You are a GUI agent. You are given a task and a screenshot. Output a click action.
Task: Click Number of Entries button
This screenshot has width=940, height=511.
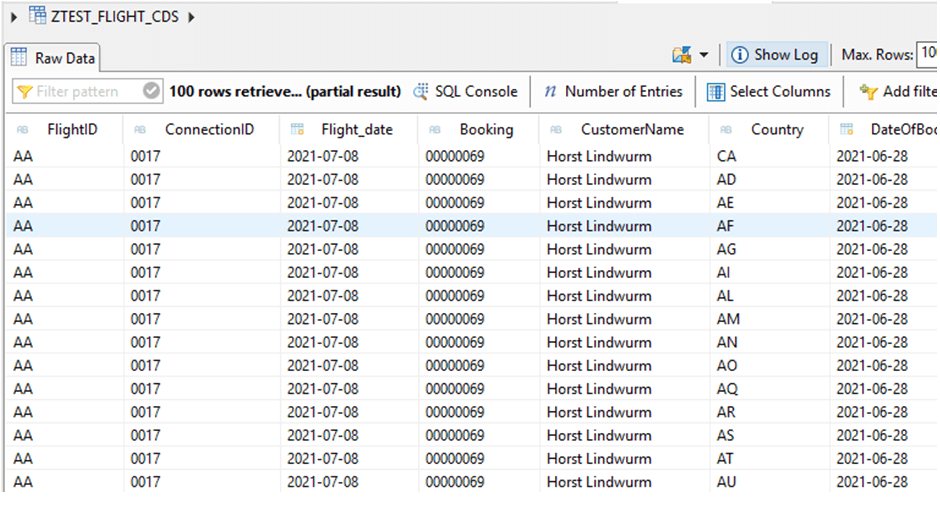pyautogui.click(x=613, y=92)
